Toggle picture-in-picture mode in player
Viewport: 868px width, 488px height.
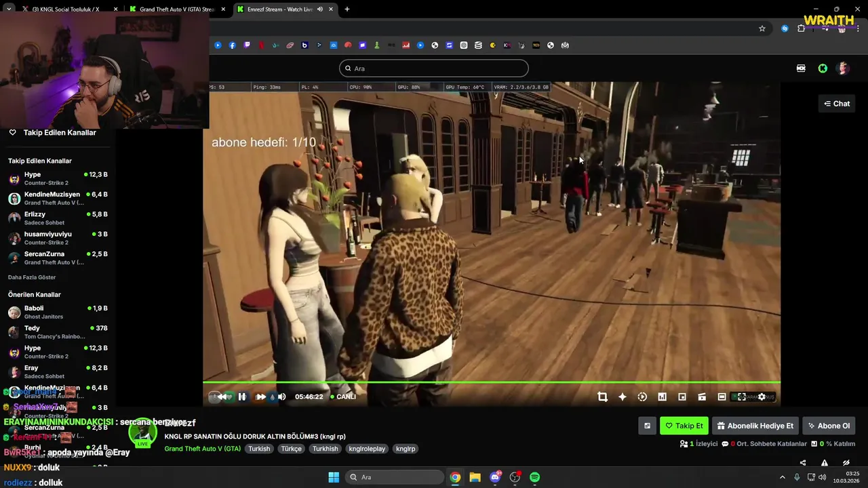point(682,397)
